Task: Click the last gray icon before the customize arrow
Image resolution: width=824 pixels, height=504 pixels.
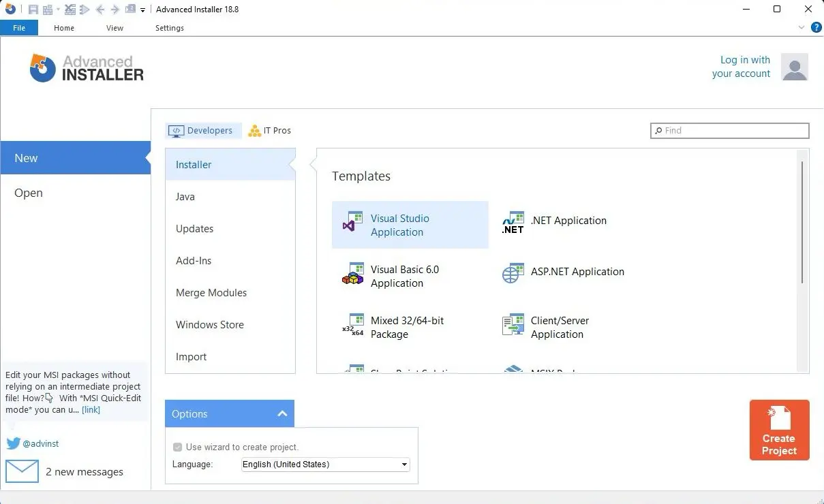Action: pos(130,9)
